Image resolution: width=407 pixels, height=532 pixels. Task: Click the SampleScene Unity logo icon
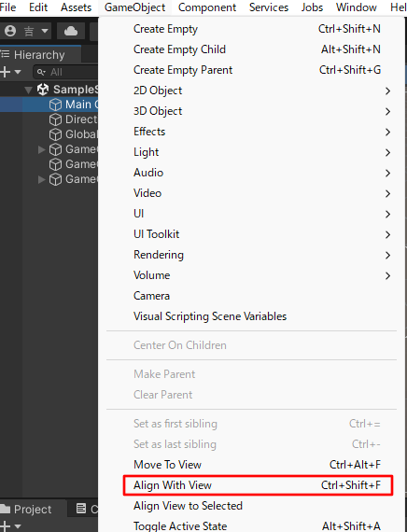pos(43,90)
